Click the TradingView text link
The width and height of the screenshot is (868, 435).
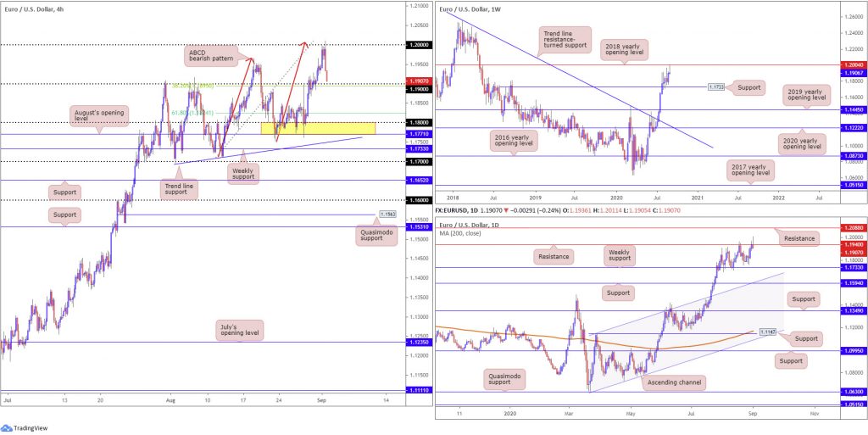[x=30, y=428]
